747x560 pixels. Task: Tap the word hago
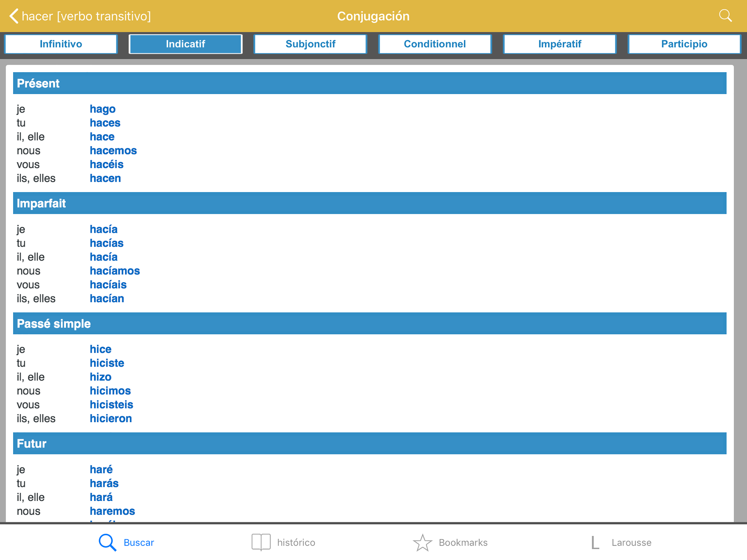pyautogui.click(x=103, y=109)
